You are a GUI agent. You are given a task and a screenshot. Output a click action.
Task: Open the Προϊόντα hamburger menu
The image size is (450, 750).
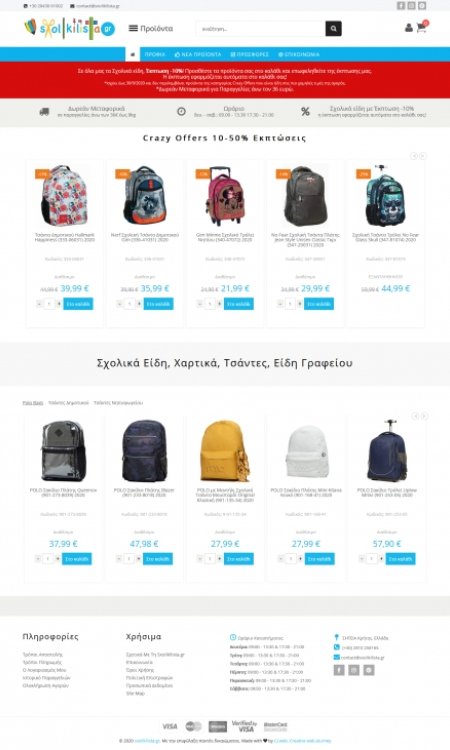point(151,28)
